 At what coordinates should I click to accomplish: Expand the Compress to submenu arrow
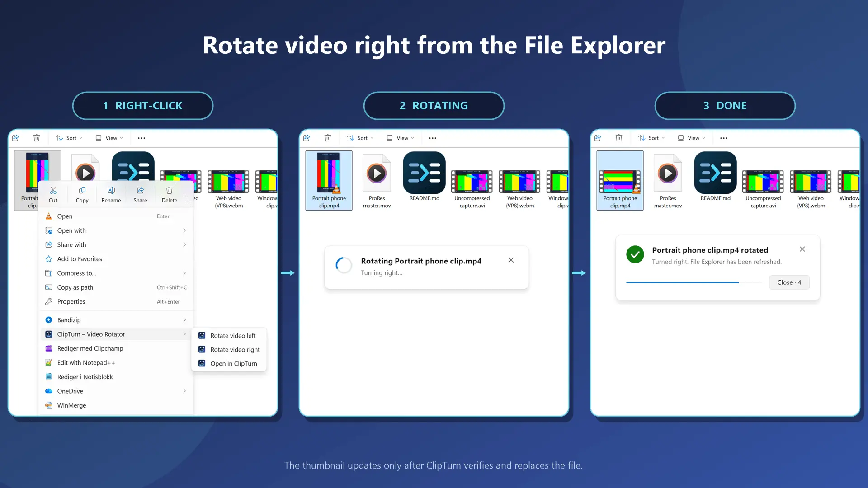click(x=184, y=273)
